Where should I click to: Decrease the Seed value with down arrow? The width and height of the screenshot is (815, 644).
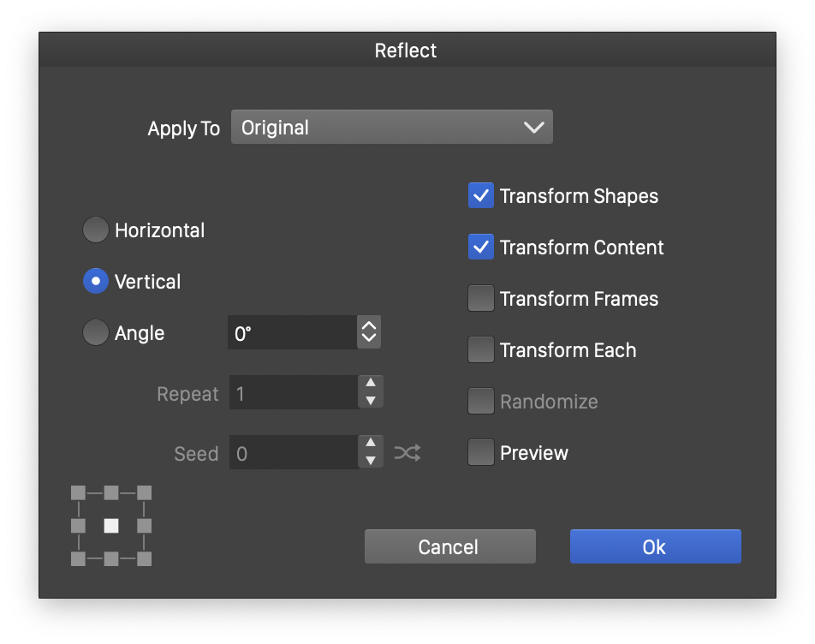370,461
